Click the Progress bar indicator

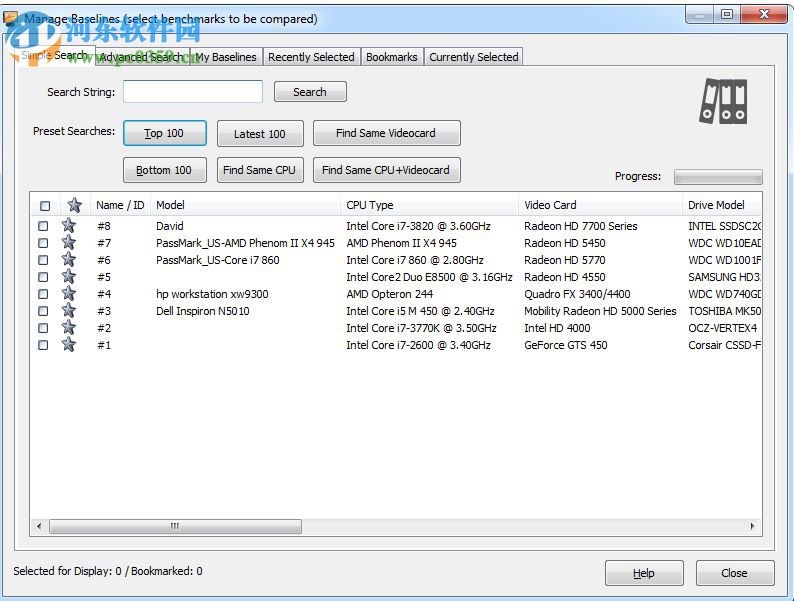pos(718,177)
